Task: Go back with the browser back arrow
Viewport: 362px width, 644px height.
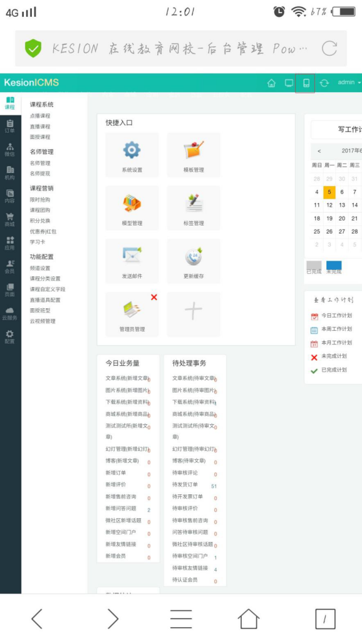Action: [x=37, y=618]
